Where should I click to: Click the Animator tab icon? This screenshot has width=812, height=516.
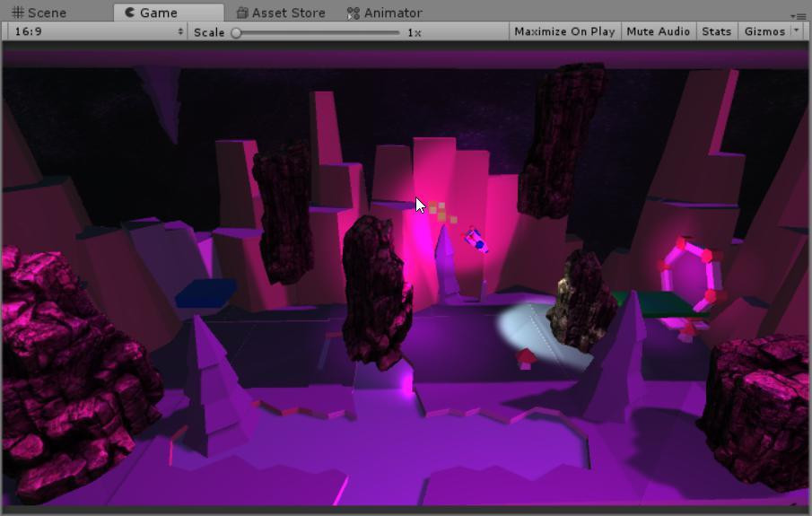354,13
